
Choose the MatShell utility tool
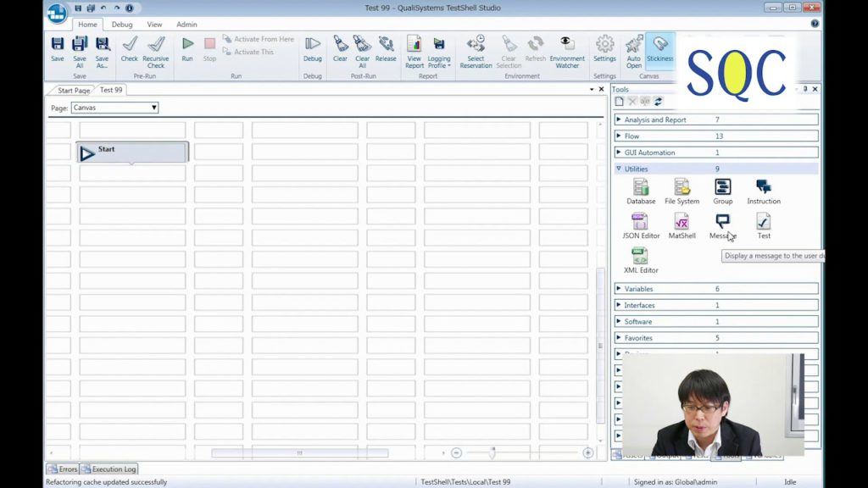(682, 226)
